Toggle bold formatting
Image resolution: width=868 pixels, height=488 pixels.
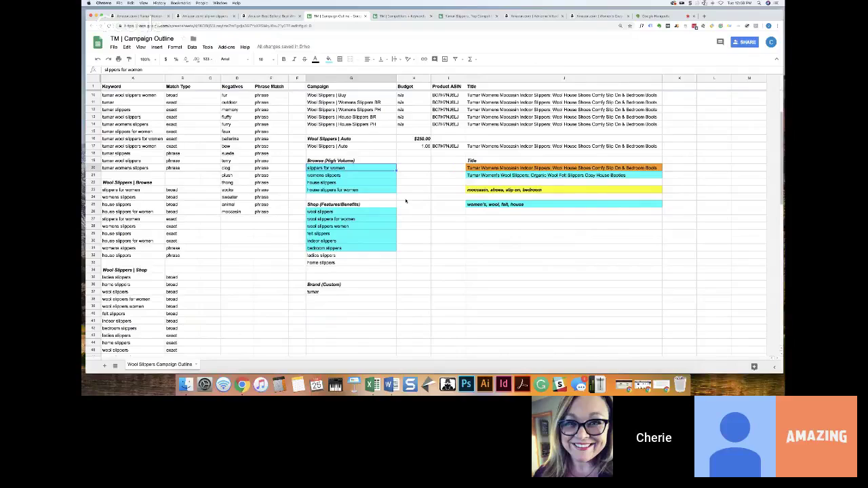283,59
